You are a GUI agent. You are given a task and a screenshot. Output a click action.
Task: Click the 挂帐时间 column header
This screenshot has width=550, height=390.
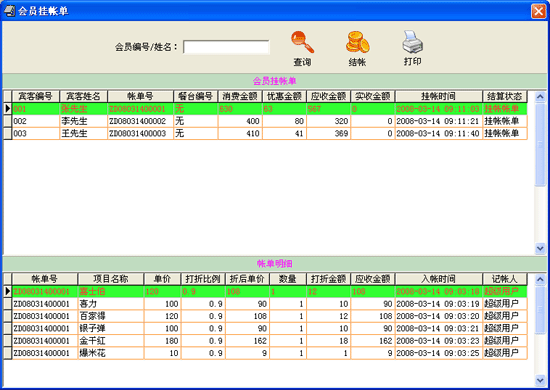point(438,96)
